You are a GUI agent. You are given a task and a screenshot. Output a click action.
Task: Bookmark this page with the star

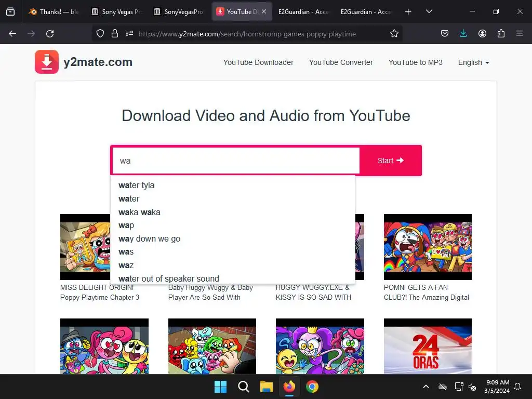click(394, 34)
